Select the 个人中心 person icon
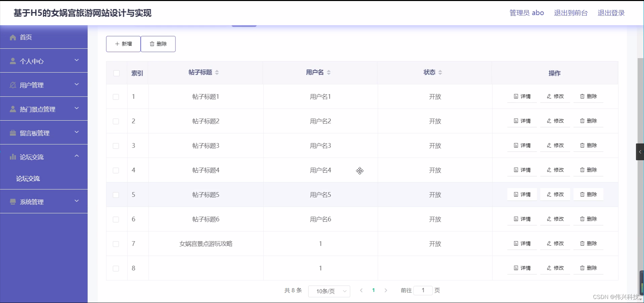The width and height of the screenshot is (644, 303). click(13, 61)
